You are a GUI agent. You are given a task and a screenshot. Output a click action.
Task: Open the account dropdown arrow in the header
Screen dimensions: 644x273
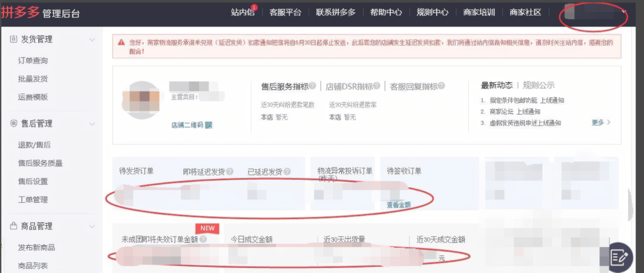624,12
